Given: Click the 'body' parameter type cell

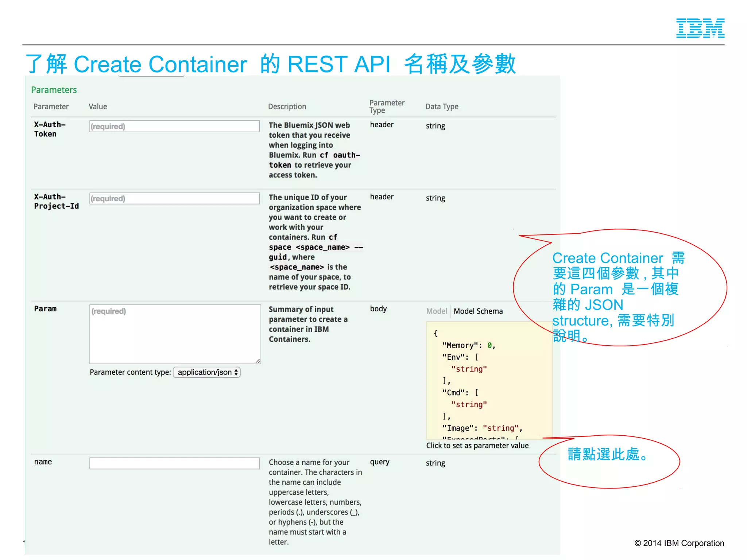Looking at the screenshot, I should [x=378, y=309].
